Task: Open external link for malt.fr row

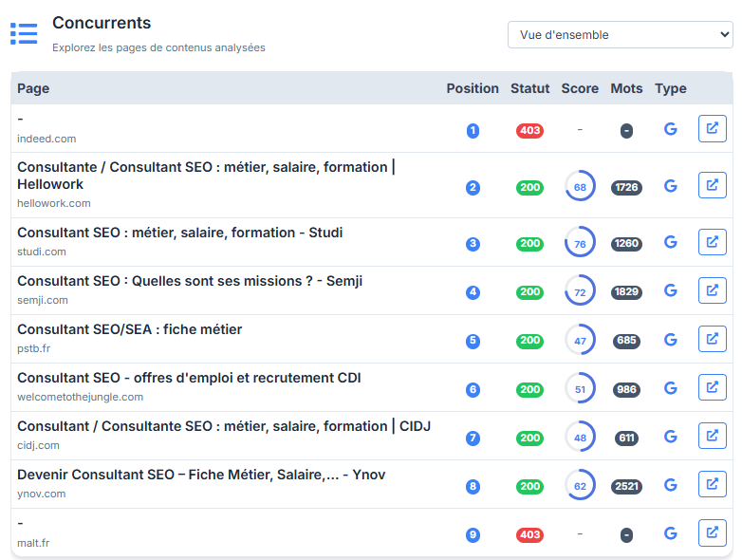Action: (x=713, y=533)
